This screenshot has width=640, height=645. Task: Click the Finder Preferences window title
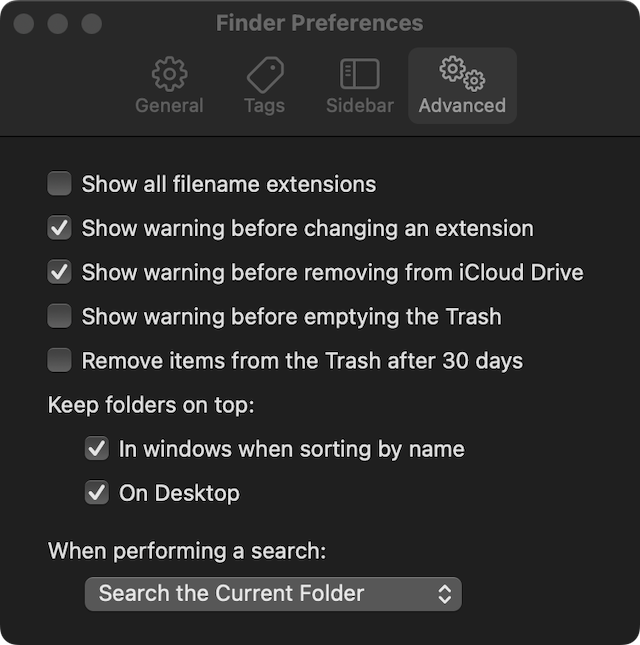pyautogui.click(x=319, y=23)
